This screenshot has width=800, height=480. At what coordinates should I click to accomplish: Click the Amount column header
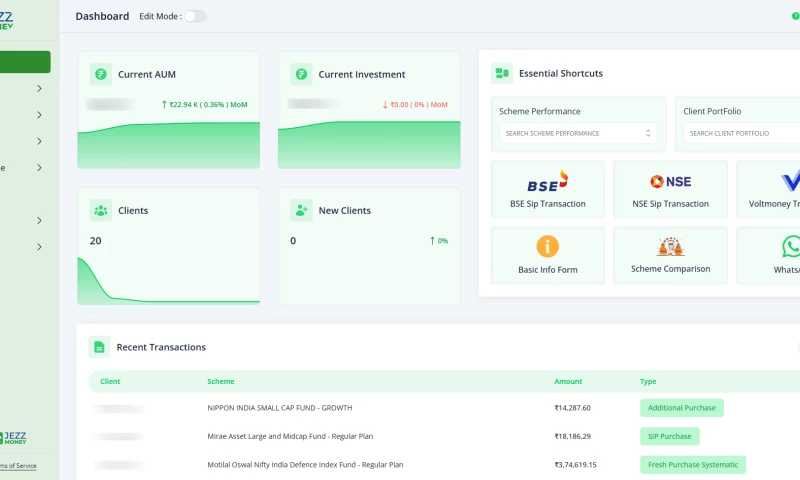coord(567,381)
